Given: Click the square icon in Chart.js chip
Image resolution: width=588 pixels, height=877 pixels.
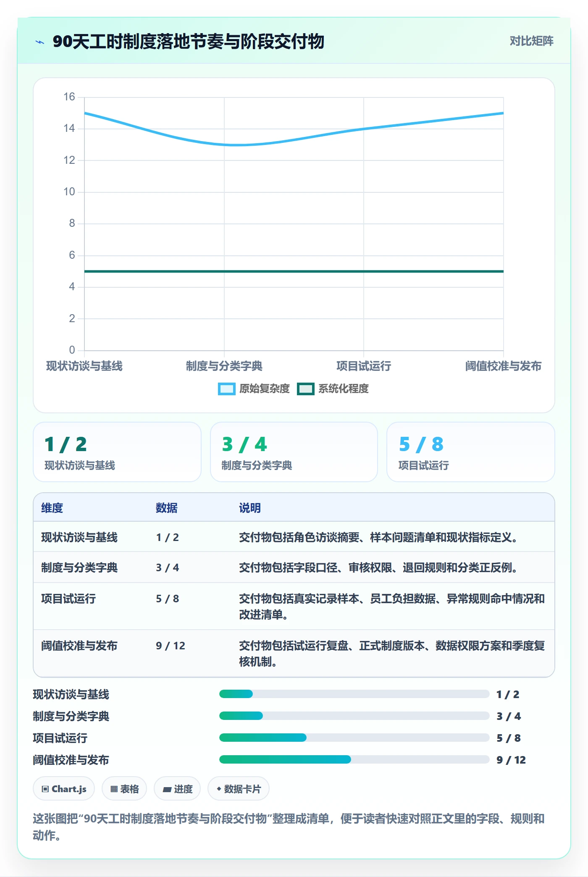Looking at the screenshot, I should pos(45,789).
